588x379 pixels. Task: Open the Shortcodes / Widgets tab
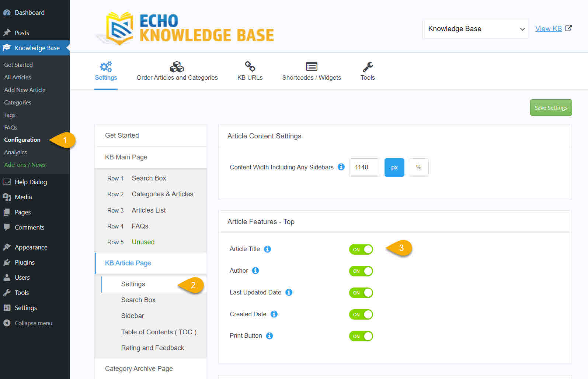312,72
